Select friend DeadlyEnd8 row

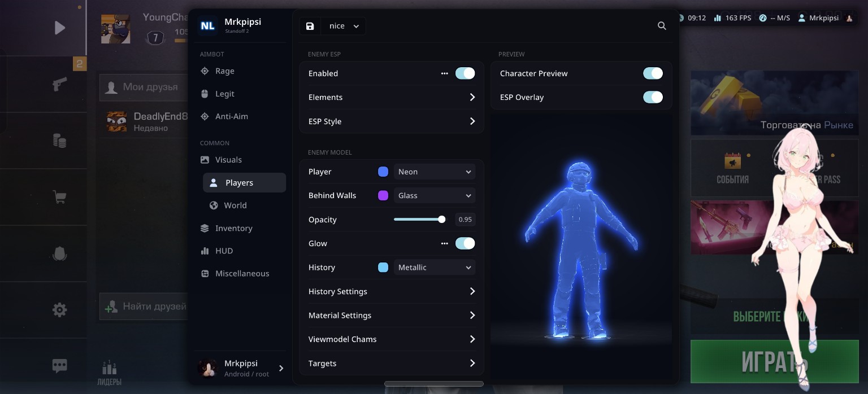click(144, 121)
